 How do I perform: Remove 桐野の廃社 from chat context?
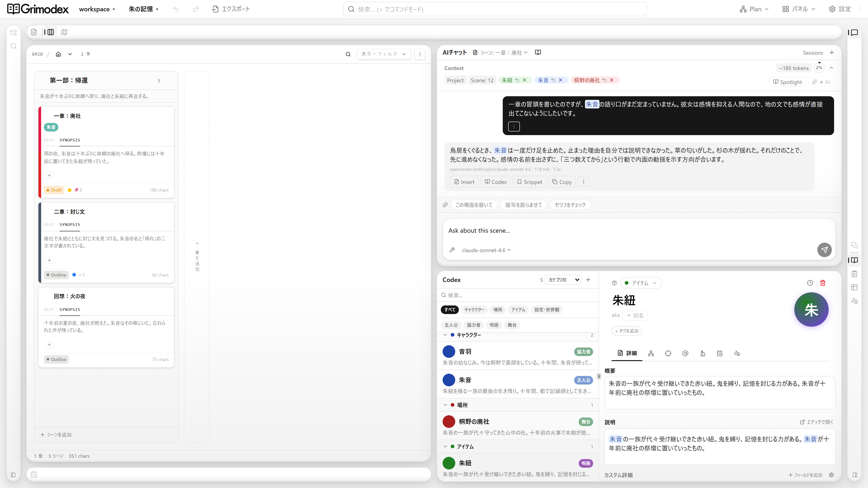click(612, 80)
